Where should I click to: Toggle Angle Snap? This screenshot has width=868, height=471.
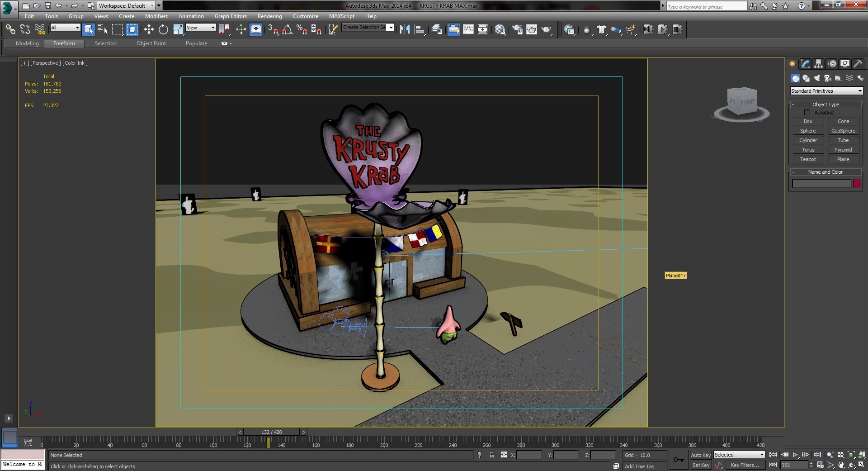click(287, 29)
